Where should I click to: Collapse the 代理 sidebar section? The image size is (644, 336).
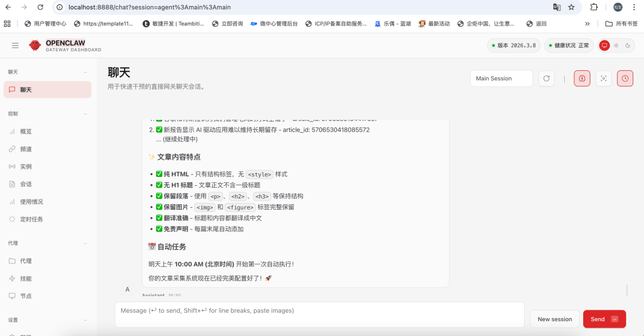(x=85, y=243)
